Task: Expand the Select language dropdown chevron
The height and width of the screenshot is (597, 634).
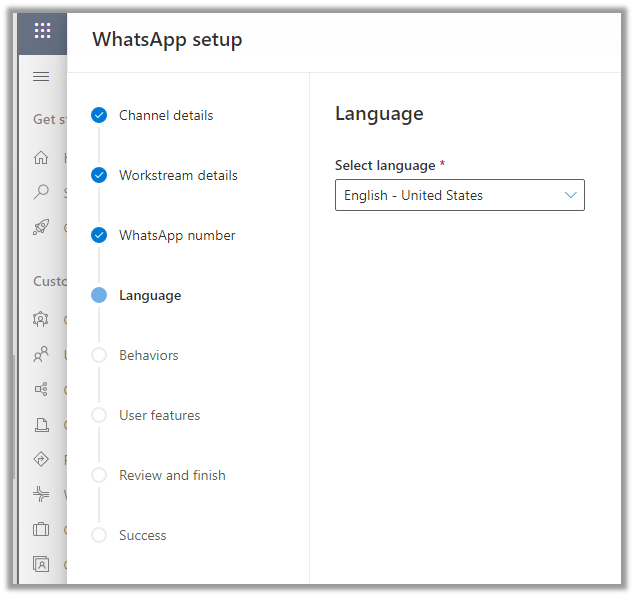Action: click(x=571, y=195)
